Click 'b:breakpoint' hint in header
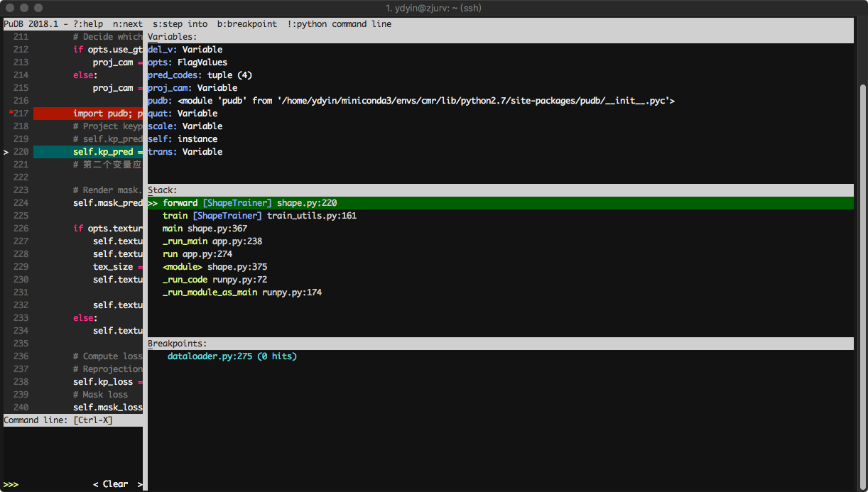 (x=247, y=24)
